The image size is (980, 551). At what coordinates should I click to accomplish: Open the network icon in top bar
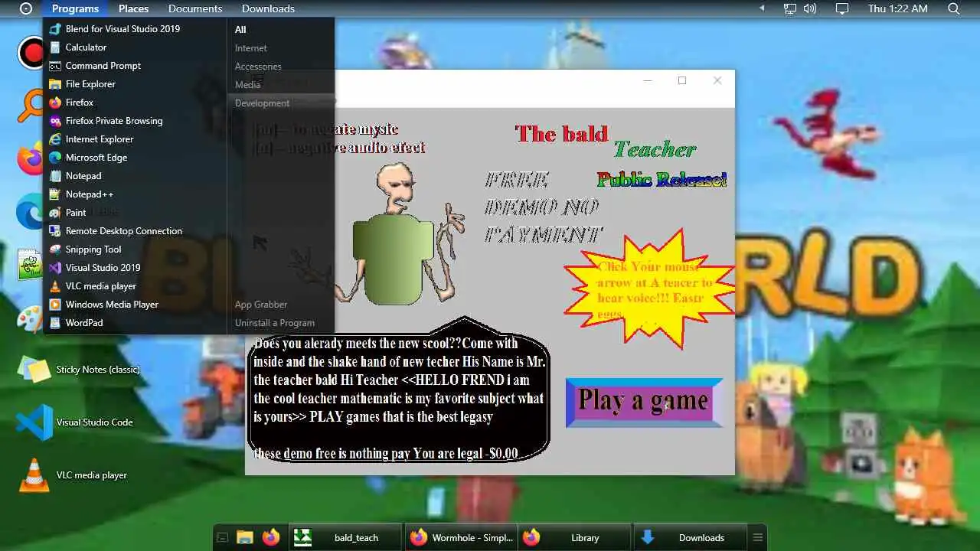point(790,8)
